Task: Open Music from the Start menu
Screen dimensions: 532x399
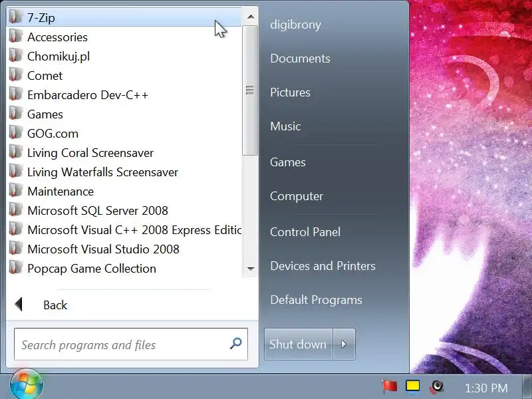Action: click(x=285, y=126)
